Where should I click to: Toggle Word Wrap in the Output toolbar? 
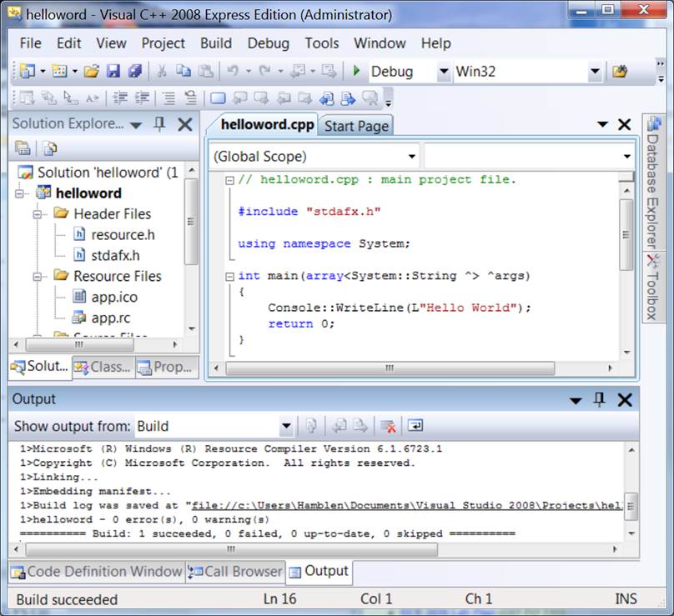(415, 426)
